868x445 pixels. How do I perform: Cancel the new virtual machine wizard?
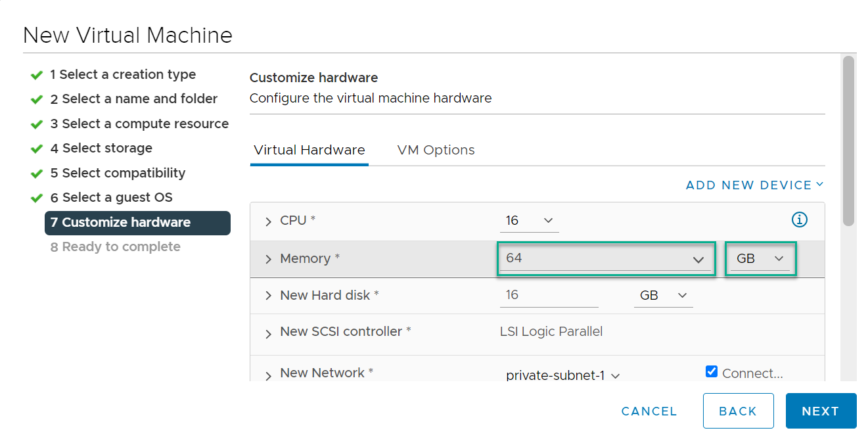point(649,411)
